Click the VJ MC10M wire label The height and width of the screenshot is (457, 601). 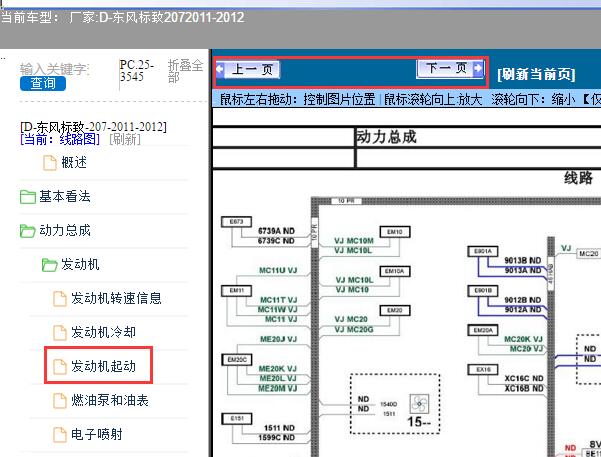point(354,241)
